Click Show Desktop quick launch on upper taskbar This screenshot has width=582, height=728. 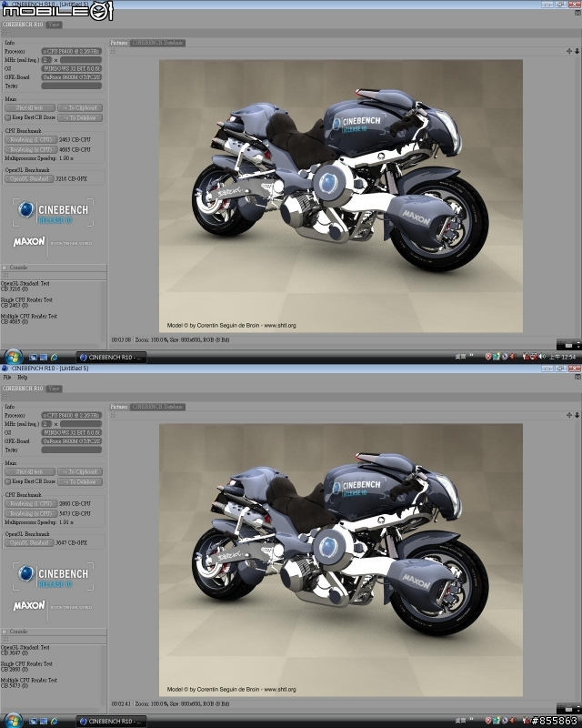[x=33, y=357]
